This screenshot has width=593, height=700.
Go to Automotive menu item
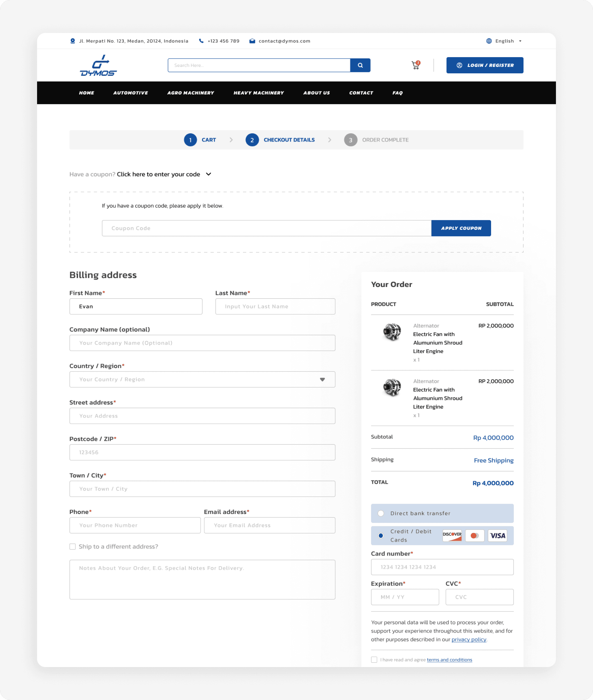point(130,93)
